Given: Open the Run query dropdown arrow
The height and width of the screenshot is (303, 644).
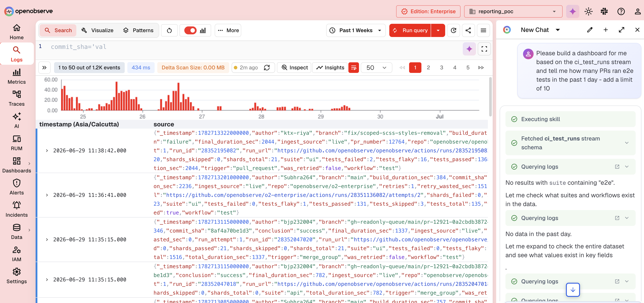Looking at the screenshot, I should [438, 30].
